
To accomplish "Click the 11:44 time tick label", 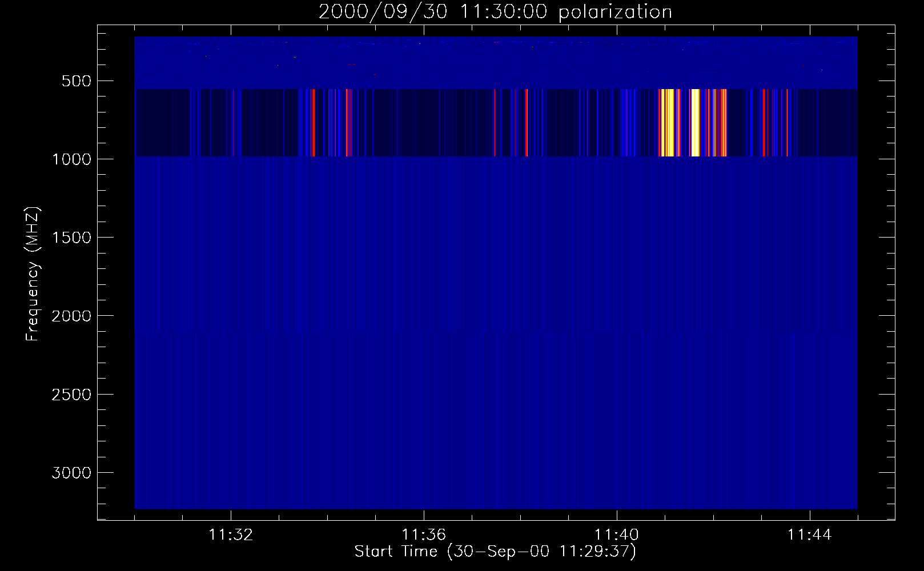I will 810,535.
